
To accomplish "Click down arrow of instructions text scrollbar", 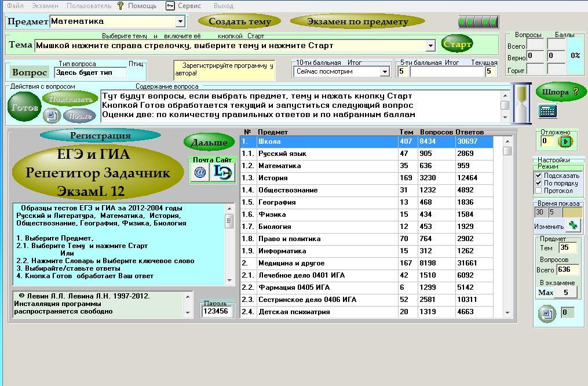I will (x=229, y=280).
